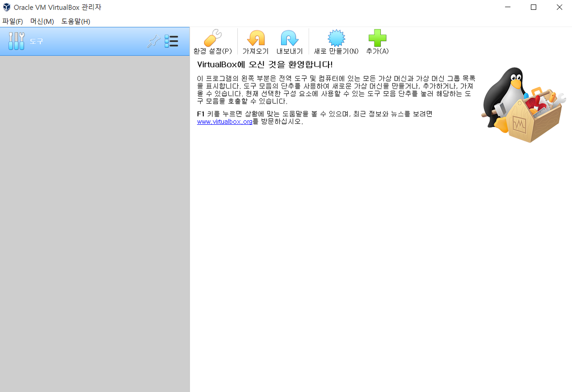Add an existing machine with 추가(A)

point(377,42)
